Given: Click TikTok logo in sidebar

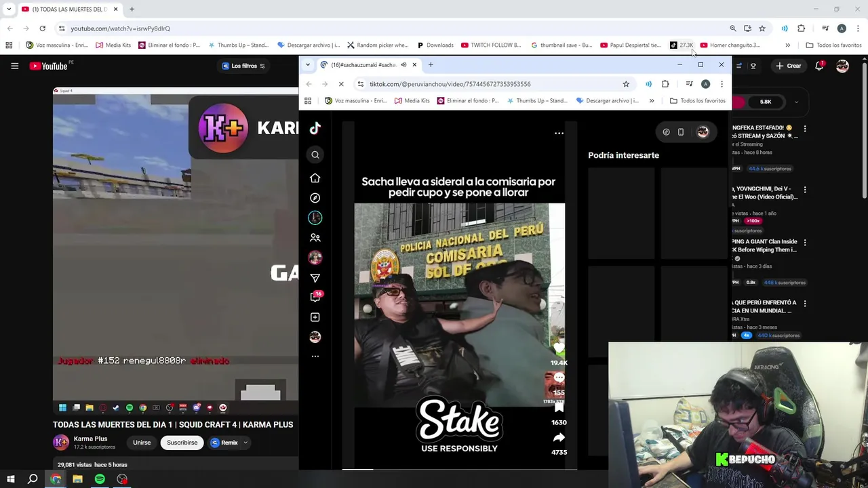Looking at the screenshot, I should (315, 128).
